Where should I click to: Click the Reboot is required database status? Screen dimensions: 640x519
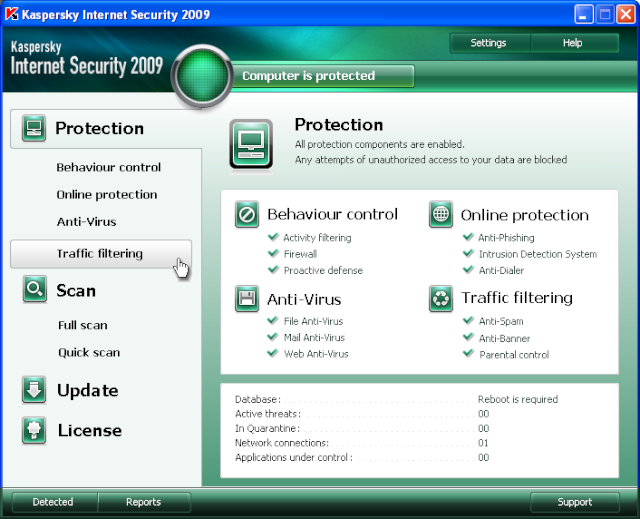(518, 399)
